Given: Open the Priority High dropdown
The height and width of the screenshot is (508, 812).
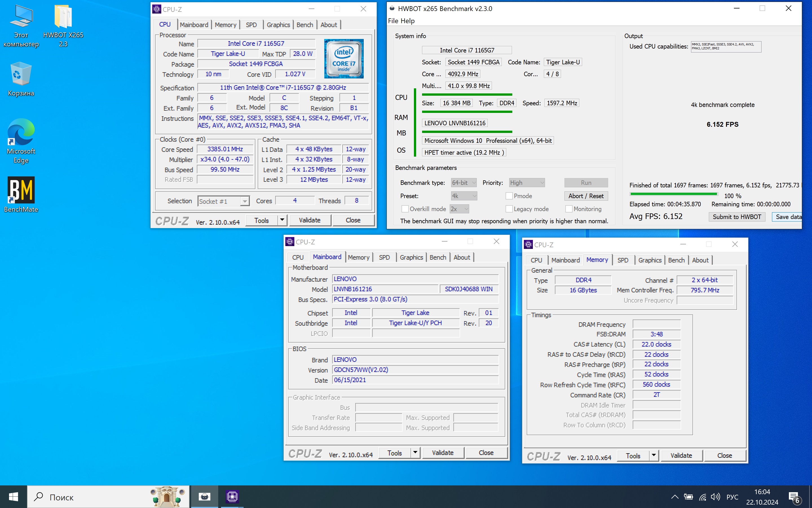Looking at the screenshot, I should [x=527, y=183].
